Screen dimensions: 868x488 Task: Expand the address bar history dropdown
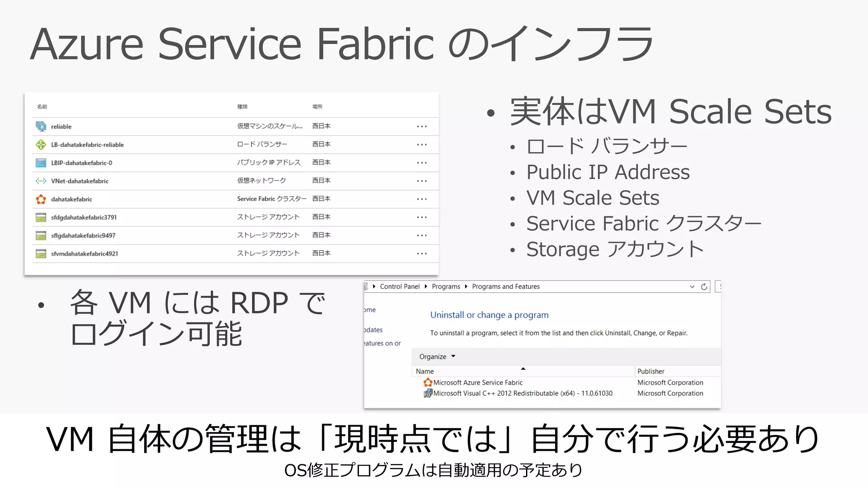pos(692,287)
